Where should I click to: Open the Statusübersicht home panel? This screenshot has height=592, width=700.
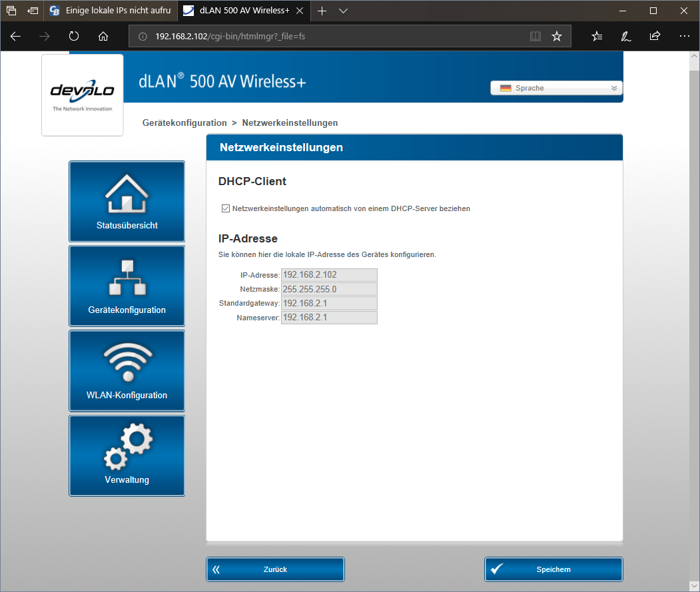[127, 201]
